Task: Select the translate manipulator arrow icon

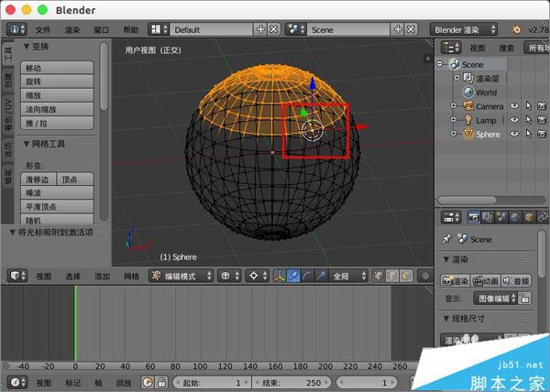Action: (293, 276)
